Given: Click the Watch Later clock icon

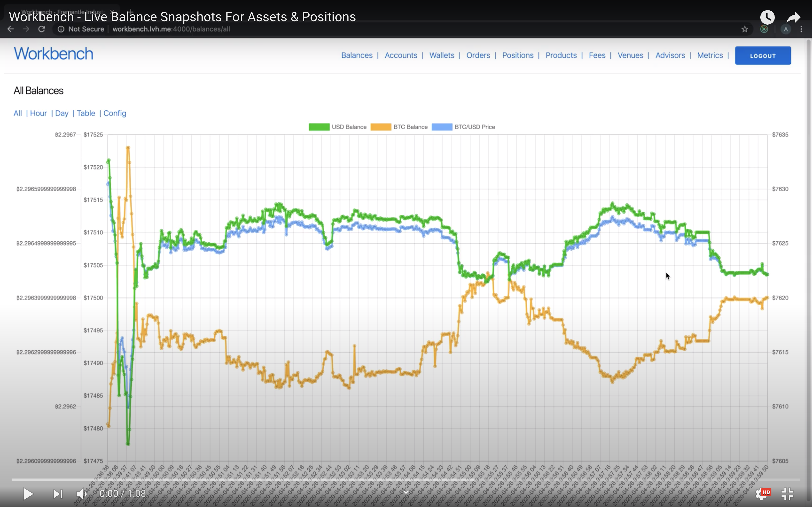Looking at the screenshot, I should click(x=767, y=17).
